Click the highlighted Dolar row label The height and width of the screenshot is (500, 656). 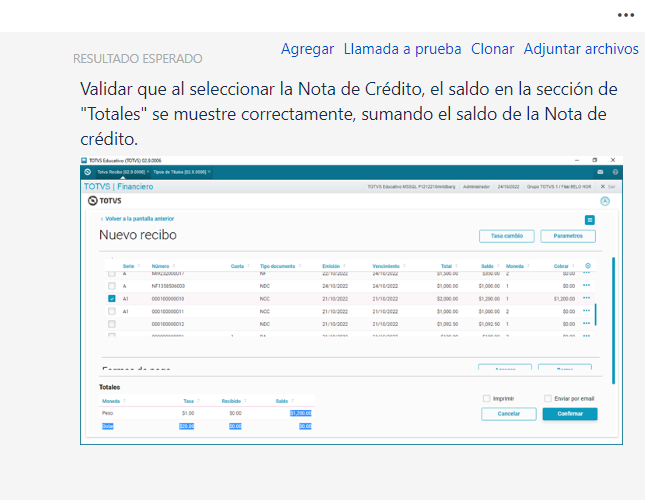108,426
